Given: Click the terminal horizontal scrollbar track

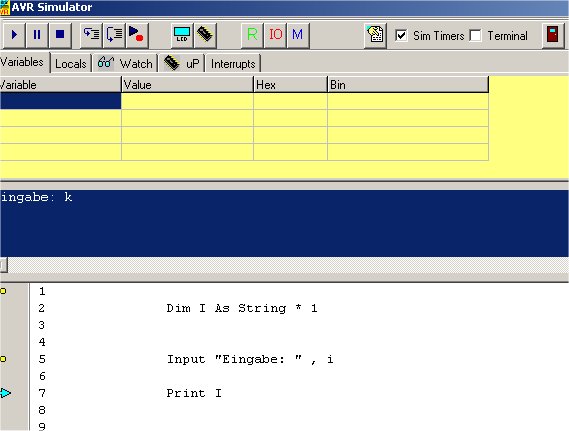Looking at the screenshot, I should click(288, 265).
